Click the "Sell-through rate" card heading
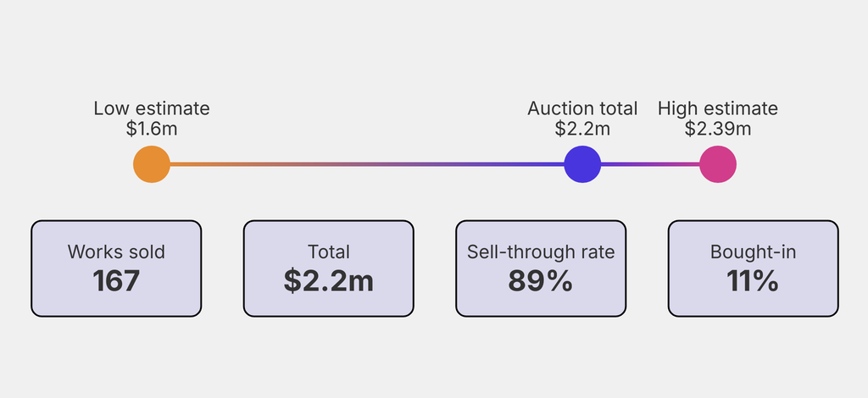 (x=541, y=252)
